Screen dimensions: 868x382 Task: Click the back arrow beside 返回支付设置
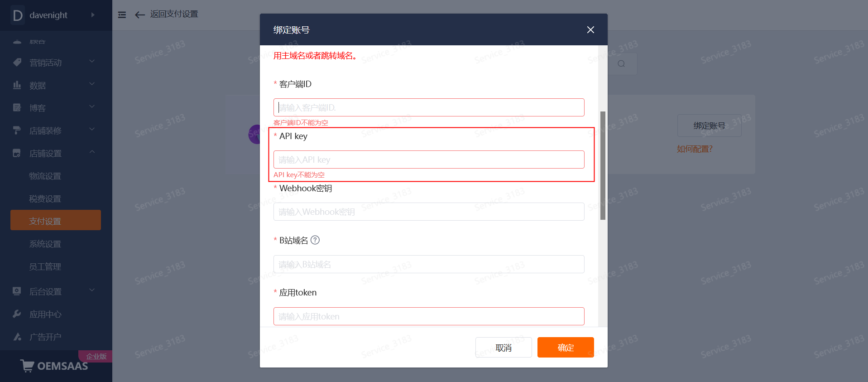[x=140, y=15]
